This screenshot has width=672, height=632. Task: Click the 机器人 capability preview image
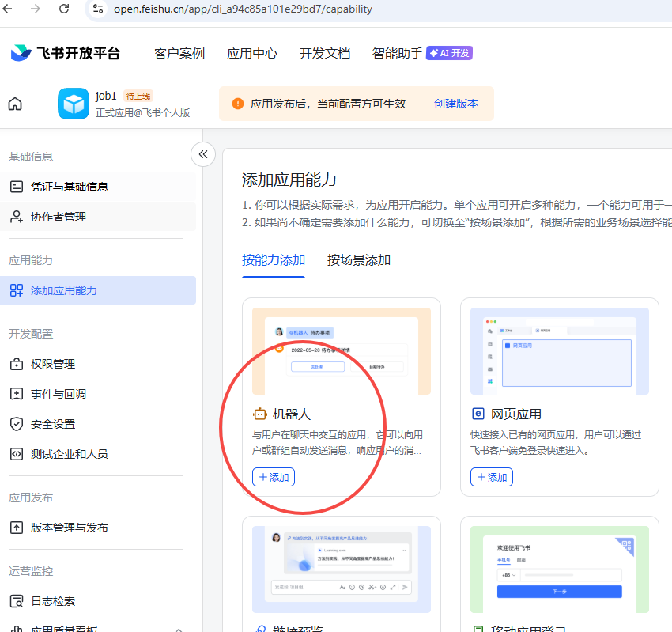click(x=342, y=351)
